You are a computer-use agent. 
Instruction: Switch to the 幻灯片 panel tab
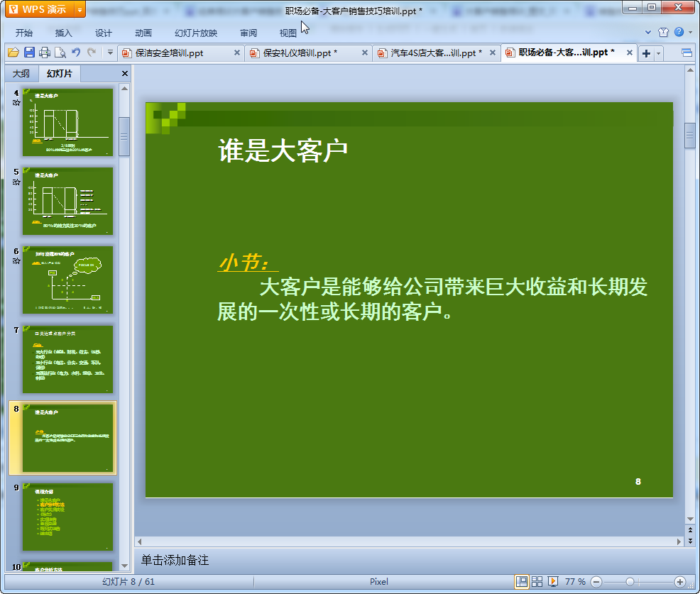coord(60,74)
